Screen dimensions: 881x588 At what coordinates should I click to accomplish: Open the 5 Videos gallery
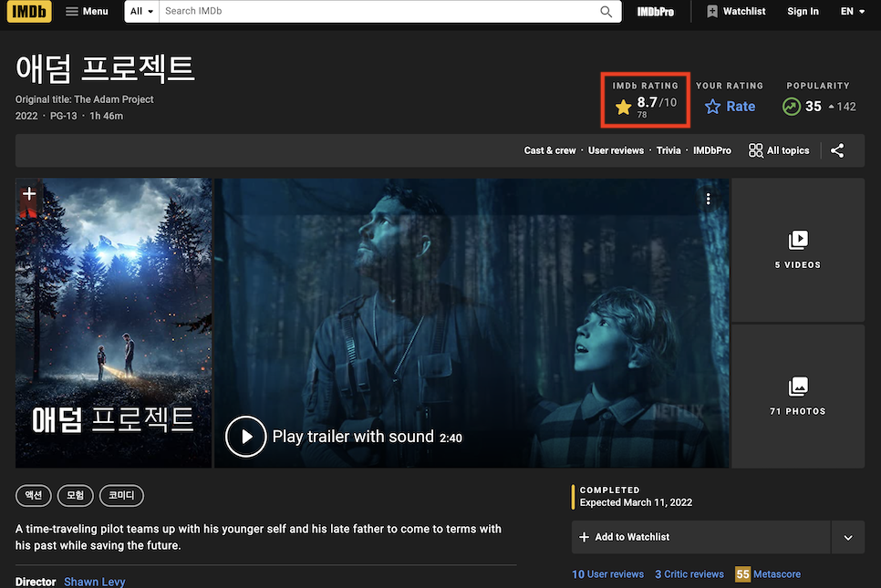[798, 250]
